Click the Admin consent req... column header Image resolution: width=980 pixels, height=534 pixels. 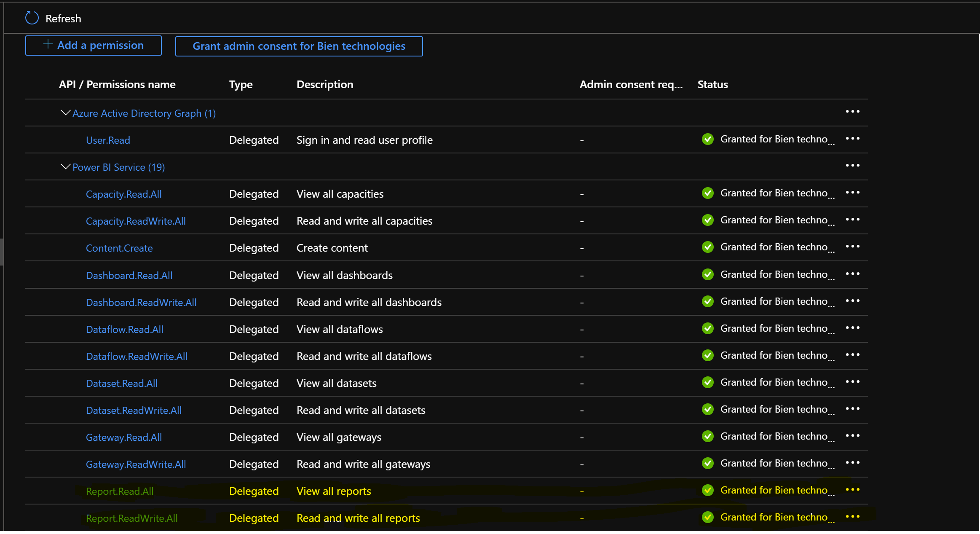pyautogui.click(x=631, y=84)
